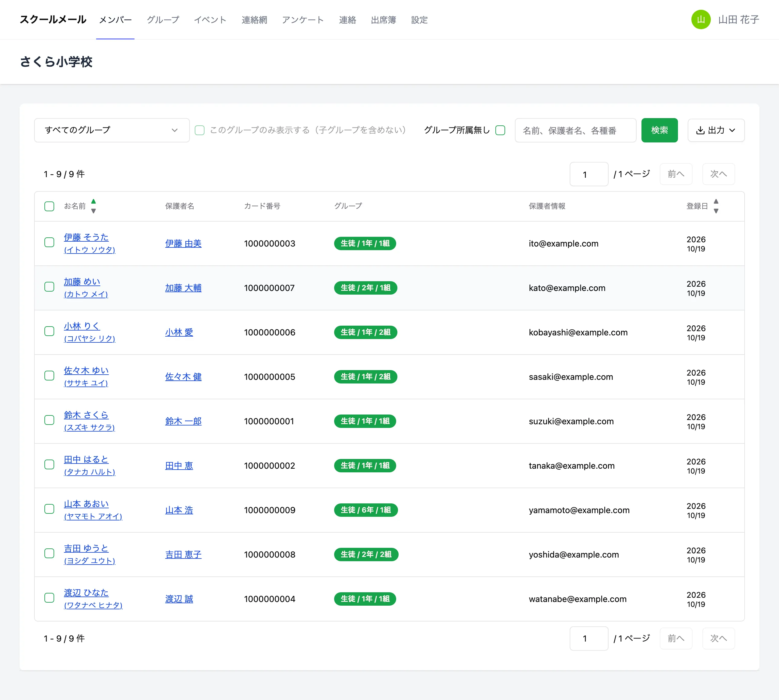Click the kobayashi@example.com cell
Screen dimensions: 779x700
pyautogui.click(x=578, y=332)
